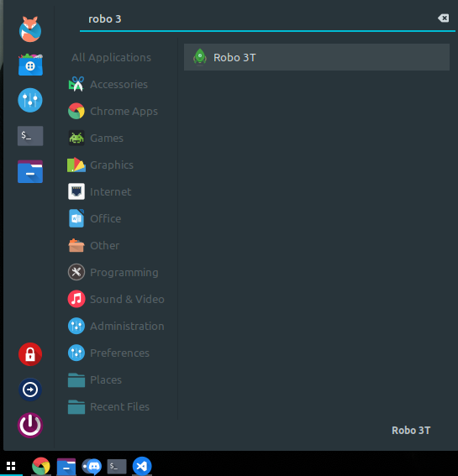Toggle the menu via taskbar grid button
Screen dimensions: 458x476
coord(11,466)
